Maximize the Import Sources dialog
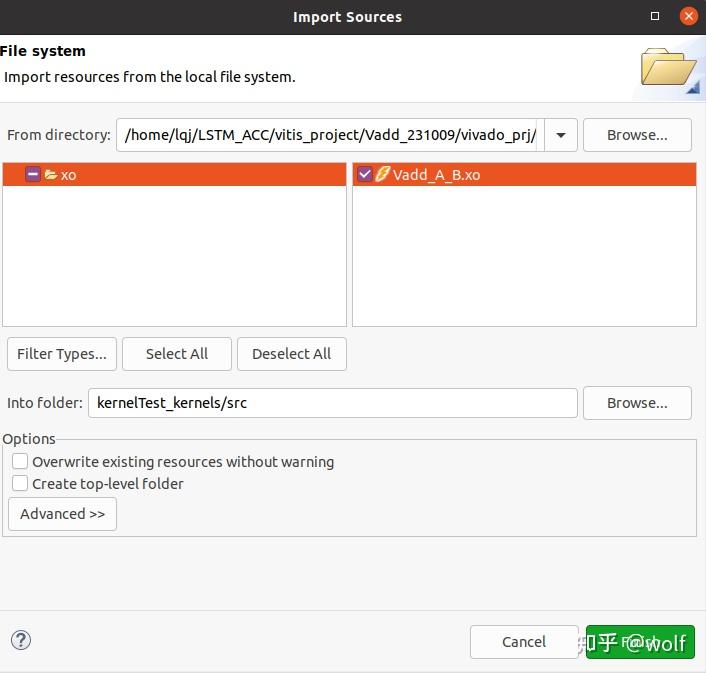Image resolution: width=706 pixels, height=673 pixels. click(655, 16)
